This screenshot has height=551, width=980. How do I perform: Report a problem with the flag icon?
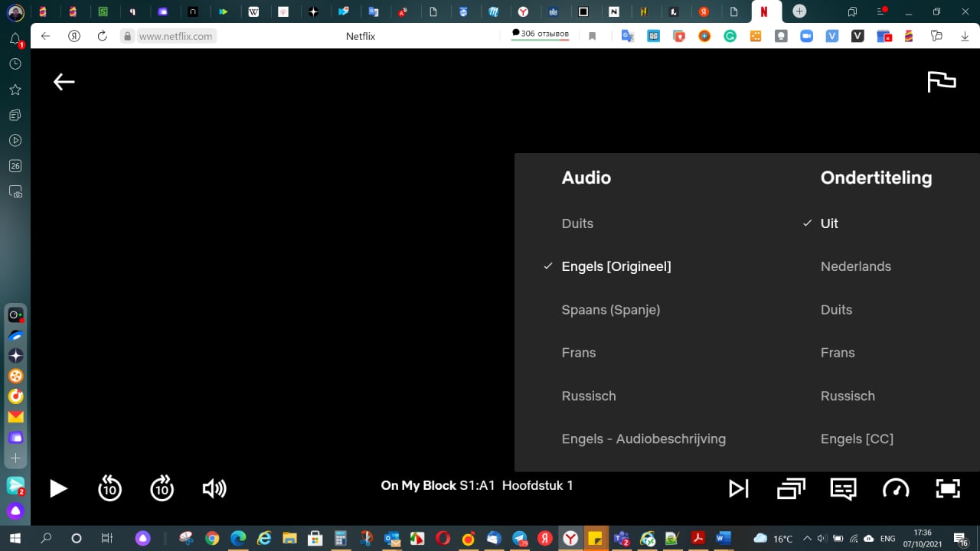(x=942, y=82)
